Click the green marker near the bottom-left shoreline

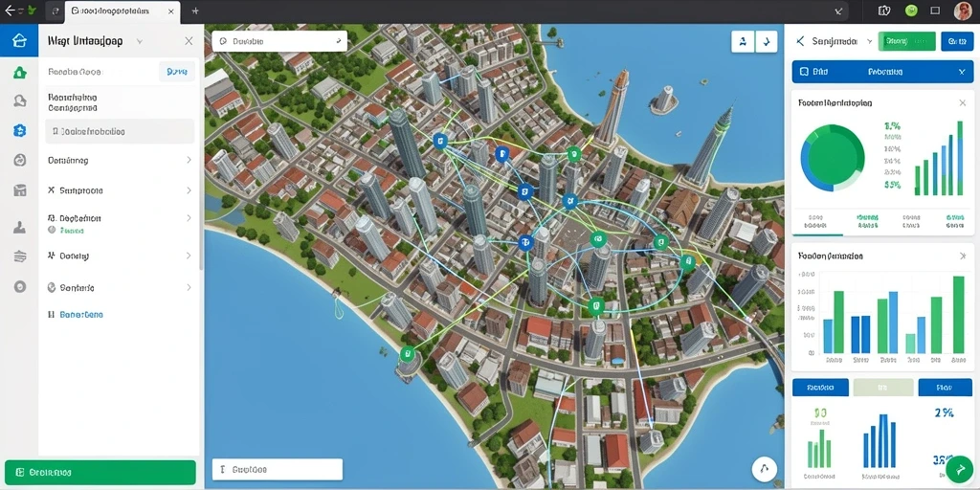[407, 354]
